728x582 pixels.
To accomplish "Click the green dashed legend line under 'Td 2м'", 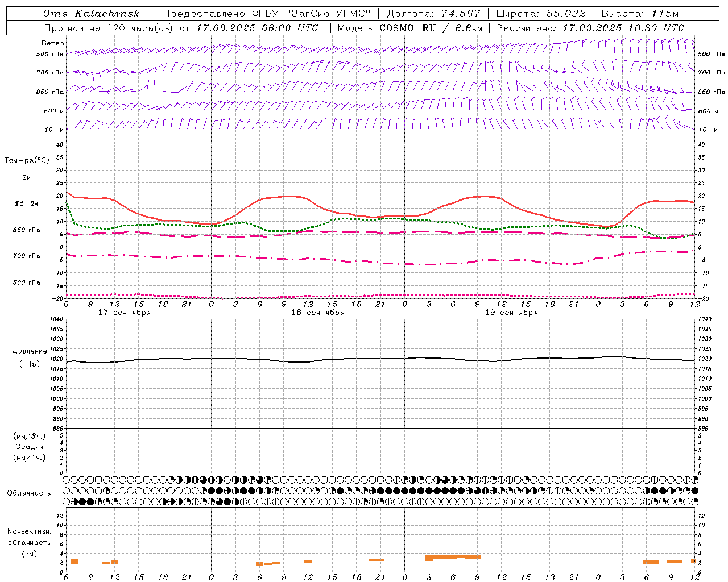I will coord(25,210).
